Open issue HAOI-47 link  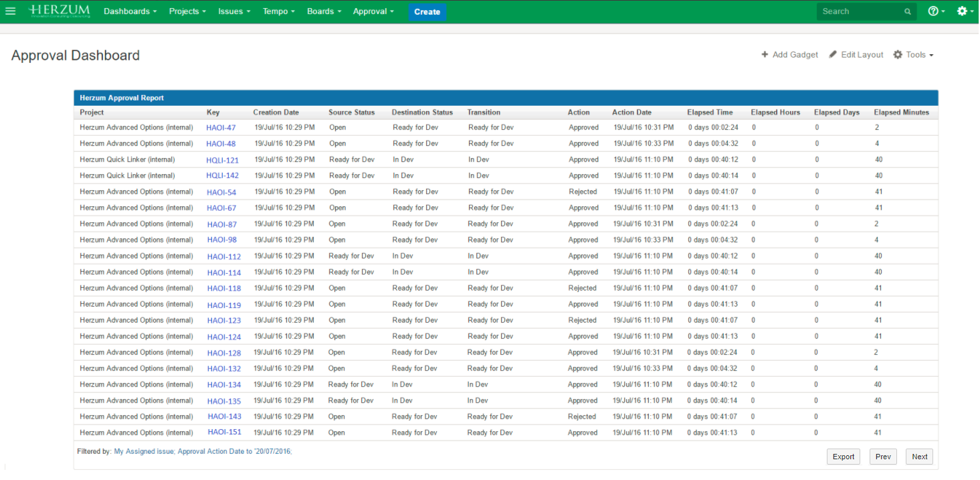coord(221,128)
